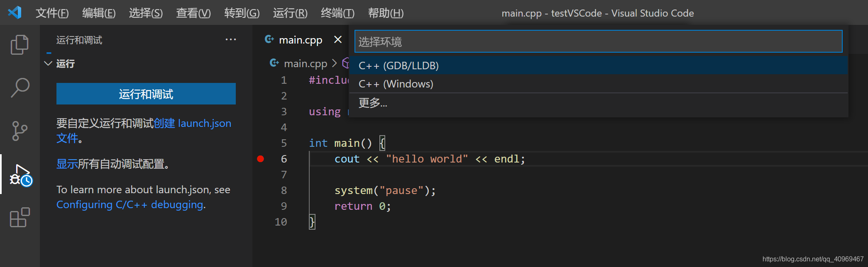Click the system("pause") code line

coord(385,190)
